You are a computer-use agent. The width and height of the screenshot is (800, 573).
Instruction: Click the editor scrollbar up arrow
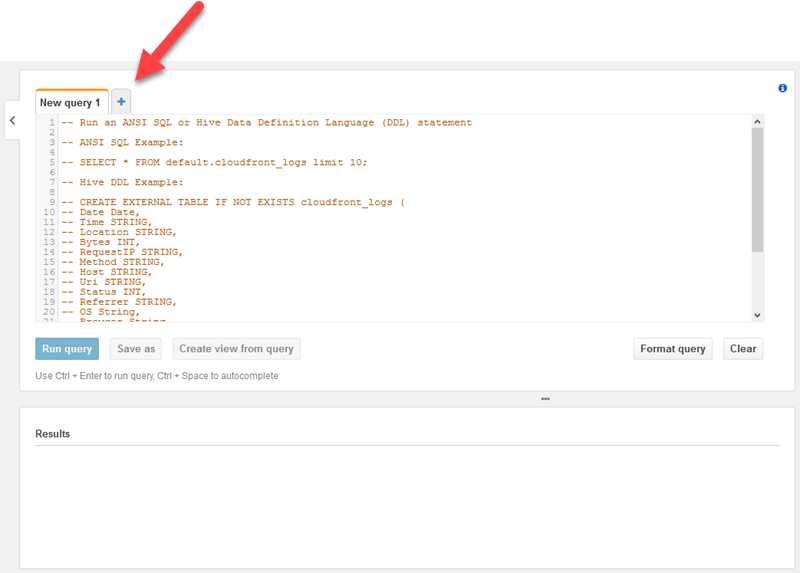(757, 122)
